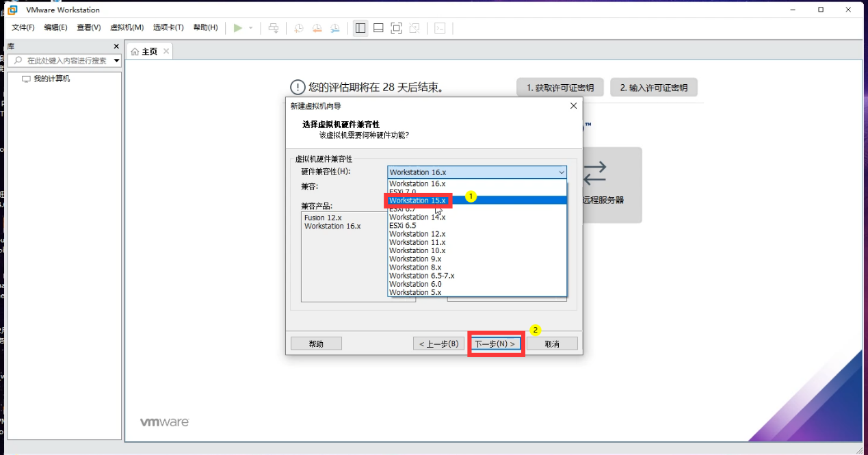Image resolution: width=868 pixels, height=455 pixels.
Task: Choose Workstation 11.x from dropdown list
Action: tap(477, 242)
